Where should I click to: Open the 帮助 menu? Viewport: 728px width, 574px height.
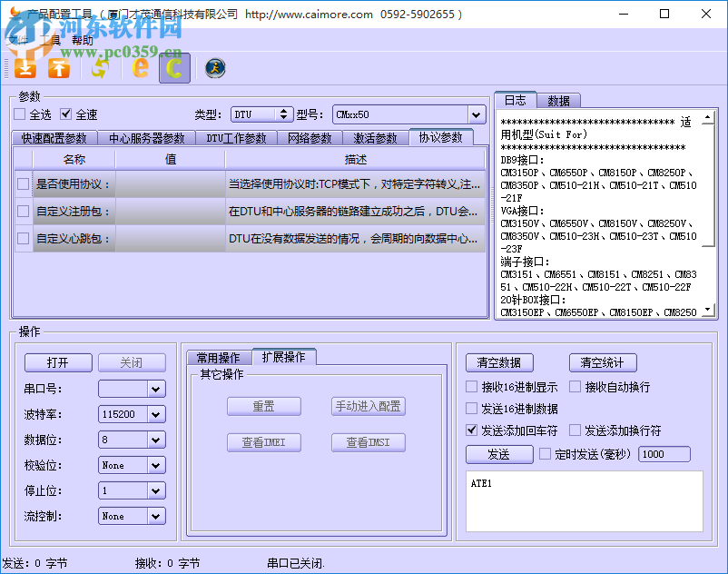[x=83, y=40]
